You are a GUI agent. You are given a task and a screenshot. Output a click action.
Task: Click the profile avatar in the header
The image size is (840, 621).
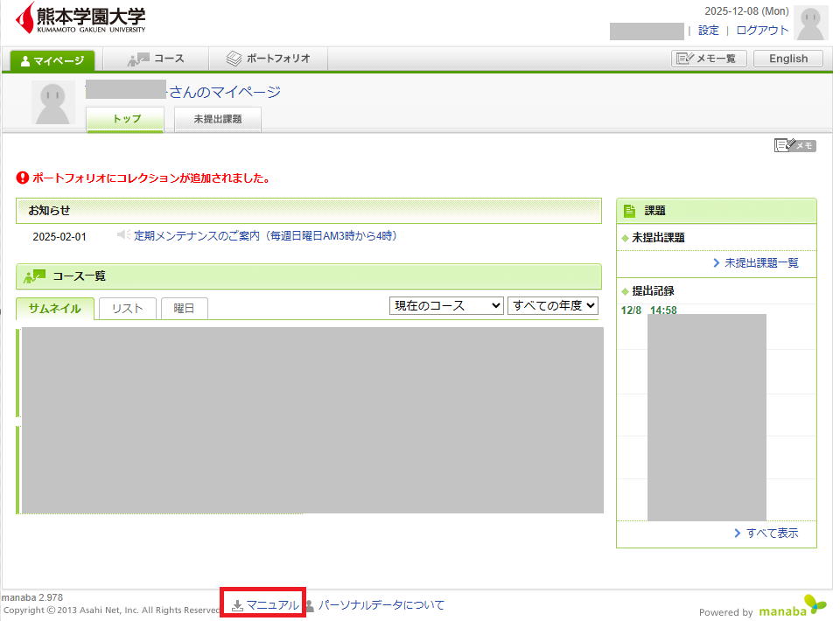[x=810, y=24]
